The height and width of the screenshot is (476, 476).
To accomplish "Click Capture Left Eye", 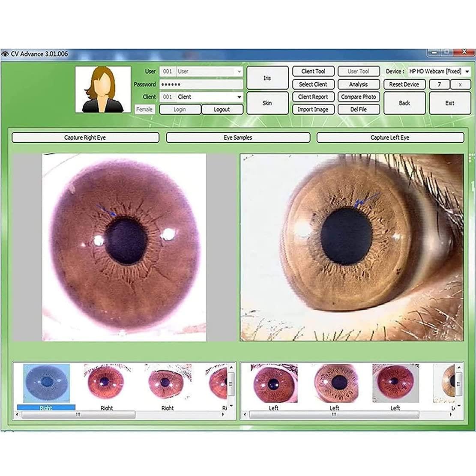I will pyautogui.click(x=390, y=138).
